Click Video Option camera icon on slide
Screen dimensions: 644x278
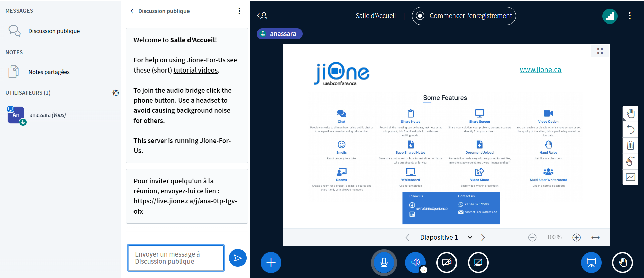click(x=548, y=113)
